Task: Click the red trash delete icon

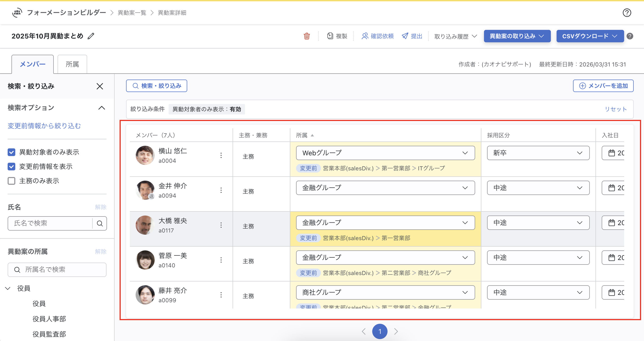Action: coord(307,36)
